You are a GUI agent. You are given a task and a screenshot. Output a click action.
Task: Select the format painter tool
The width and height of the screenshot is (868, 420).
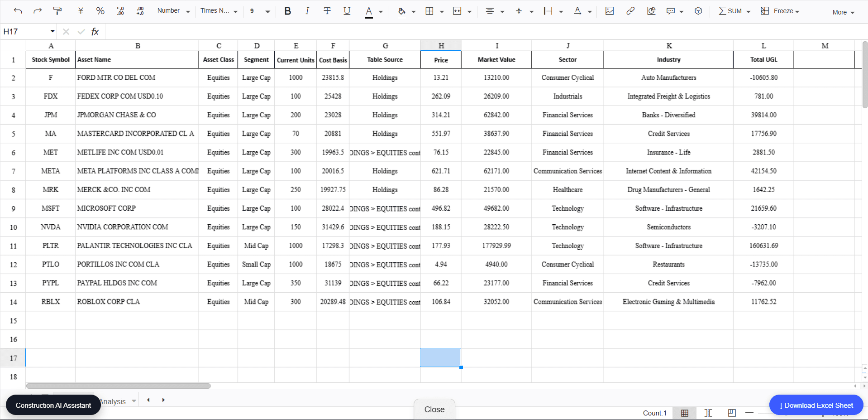pyautogui.click(x=58, y=10)
